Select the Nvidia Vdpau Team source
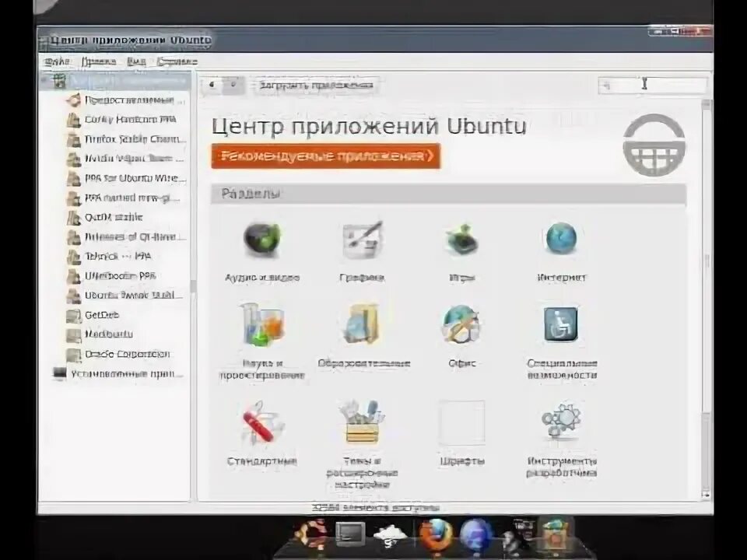This screenshot has height=560, width=747. tap(124, 159)
